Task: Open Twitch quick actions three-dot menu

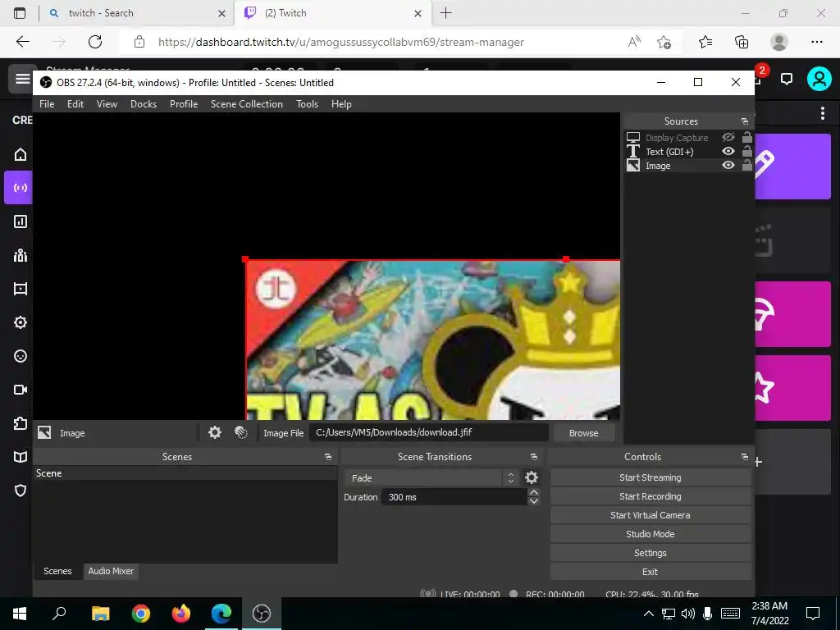Action: pyautogui.click(x=822, y=113)
